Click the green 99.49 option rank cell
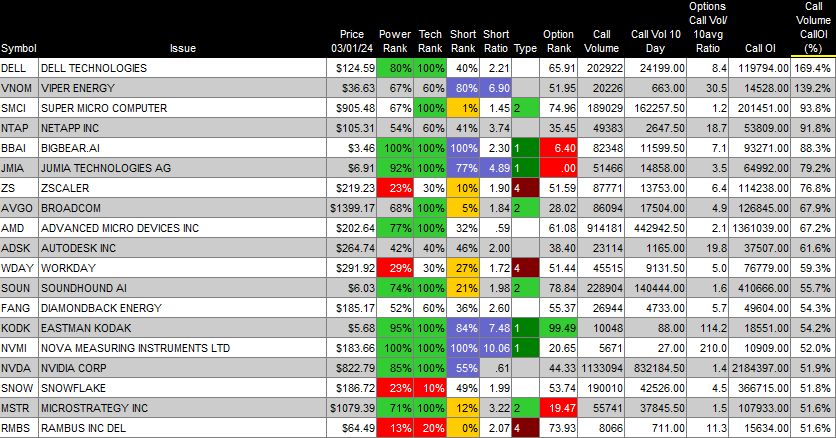This screenshot has height=438, width=836. click(x=558, y=328)
